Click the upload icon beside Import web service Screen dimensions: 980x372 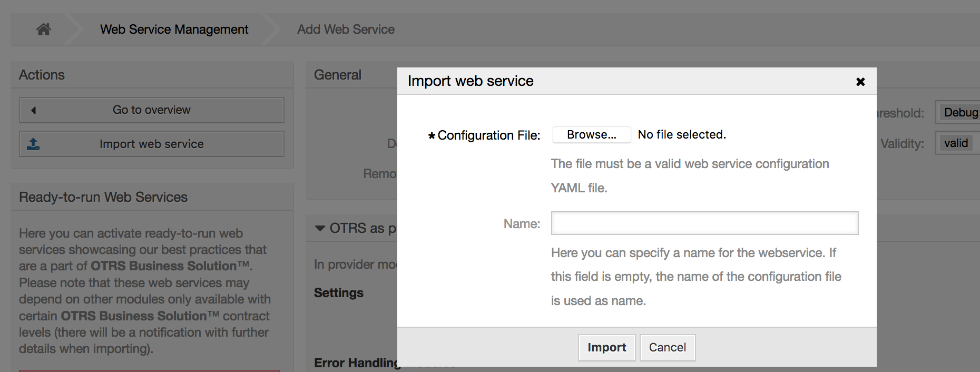33,144
